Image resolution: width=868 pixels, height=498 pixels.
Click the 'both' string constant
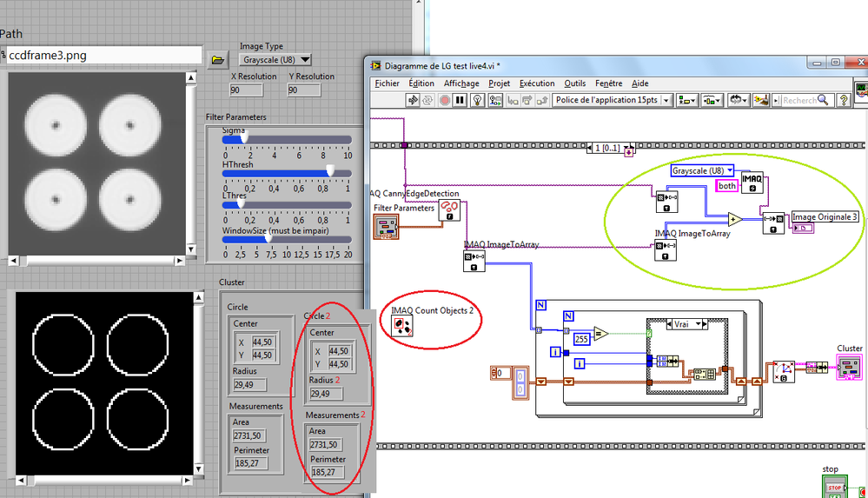[727, 186]
